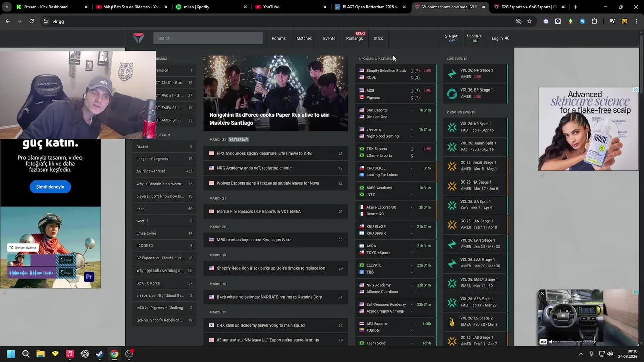
Task: Open the Events menu
Action: click(329, 38)
